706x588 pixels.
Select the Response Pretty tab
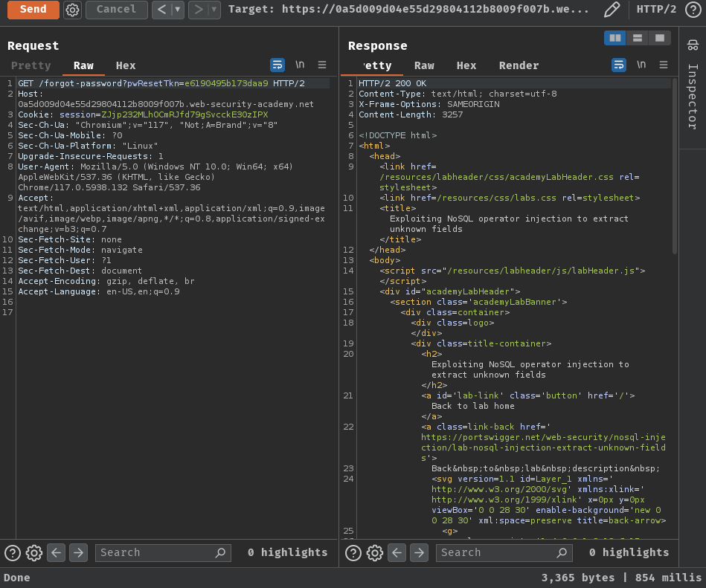click(377, 65)
